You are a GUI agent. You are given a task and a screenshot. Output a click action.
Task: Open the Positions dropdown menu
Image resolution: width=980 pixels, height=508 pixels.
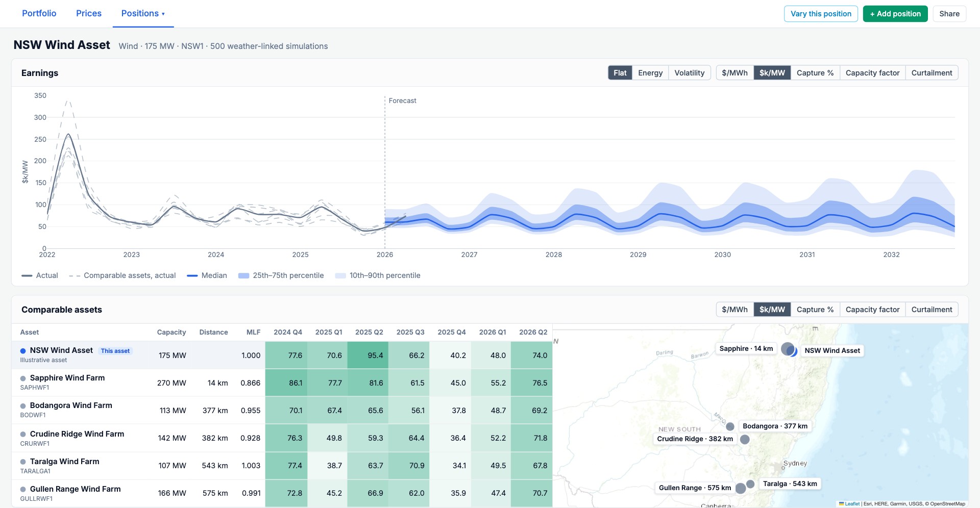coord(143,14)
